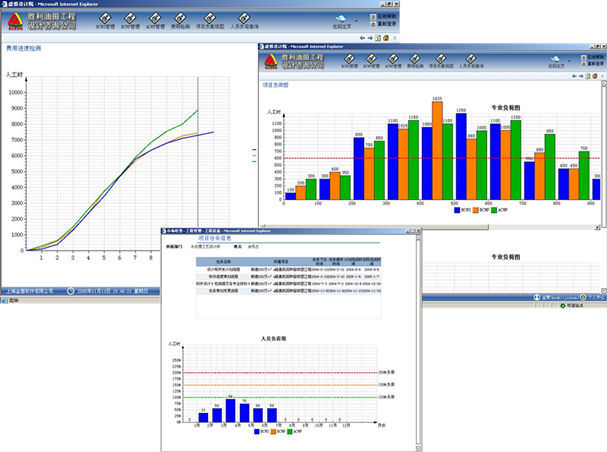The width and height of the screenshot is (607, 452).
Task: Click the blue BCWS legend swatch in 专业负荷图
Action: (458, 211)
